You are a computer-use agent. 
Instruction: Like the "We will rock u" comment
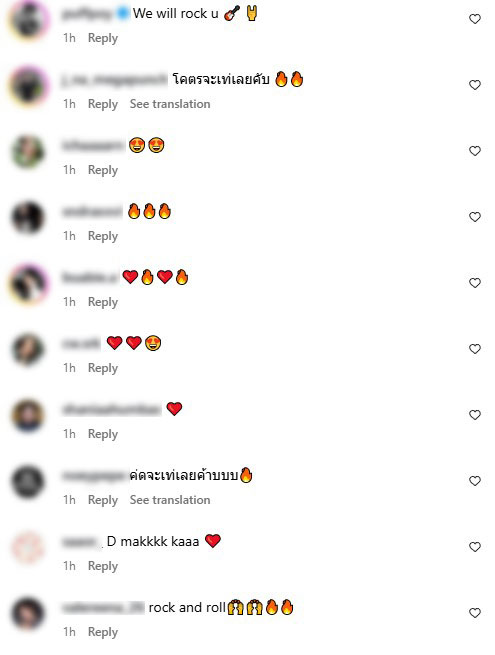[x=475, y=19]
